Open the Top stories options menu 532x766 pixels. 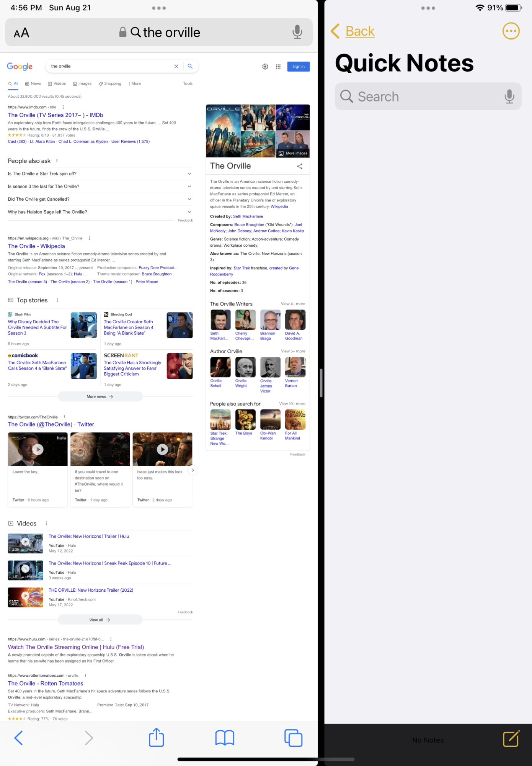(57, 300)
